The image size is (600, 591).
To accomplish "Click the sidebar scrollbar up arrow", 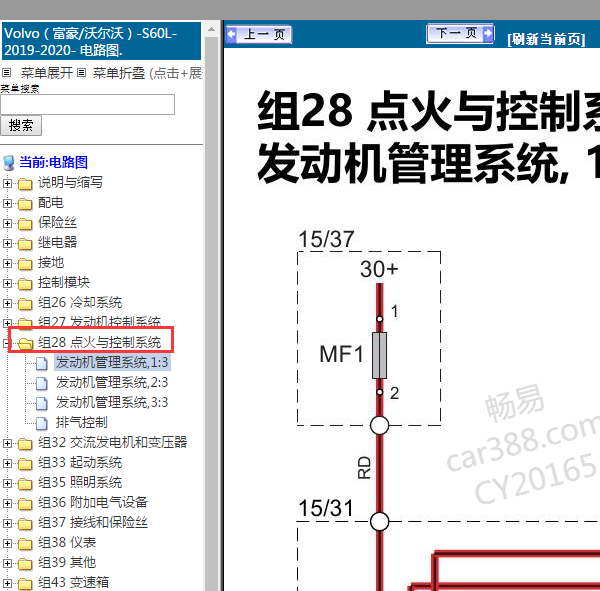I will [212, 29].
